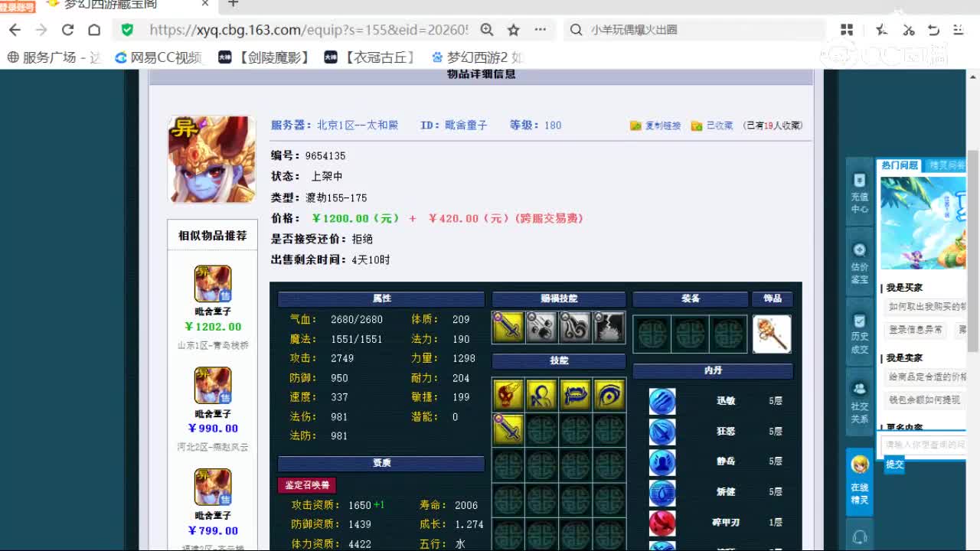
Task: Click the help panel banner image
Action: coord(923,223)
